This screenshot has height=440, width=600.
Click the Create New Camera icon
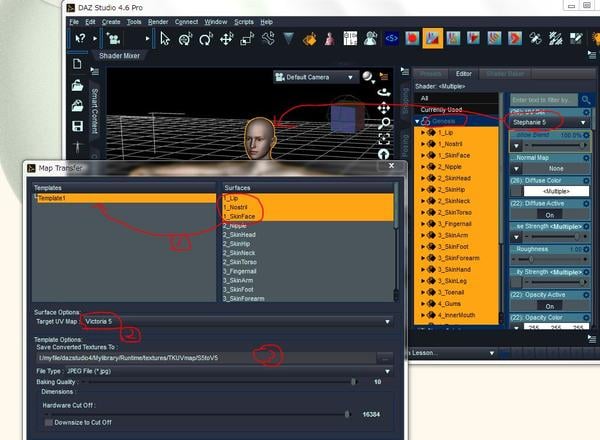click(x=113, y=38)
